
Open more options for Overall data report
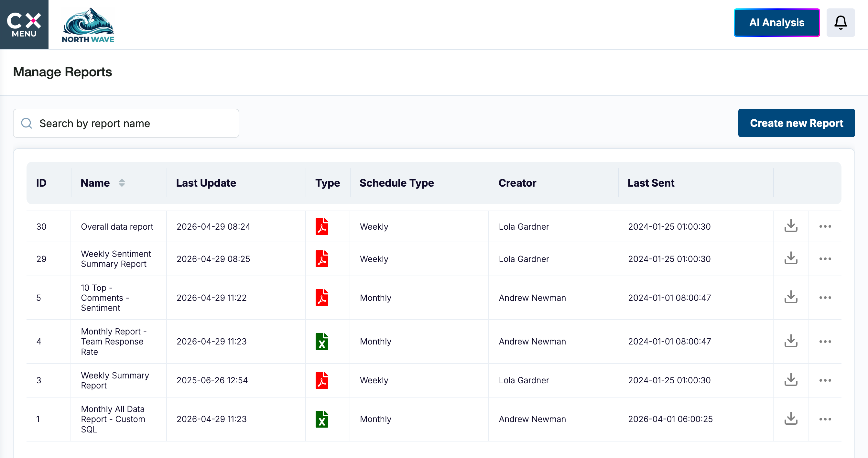pyautogui.click(x=825, y=226)
